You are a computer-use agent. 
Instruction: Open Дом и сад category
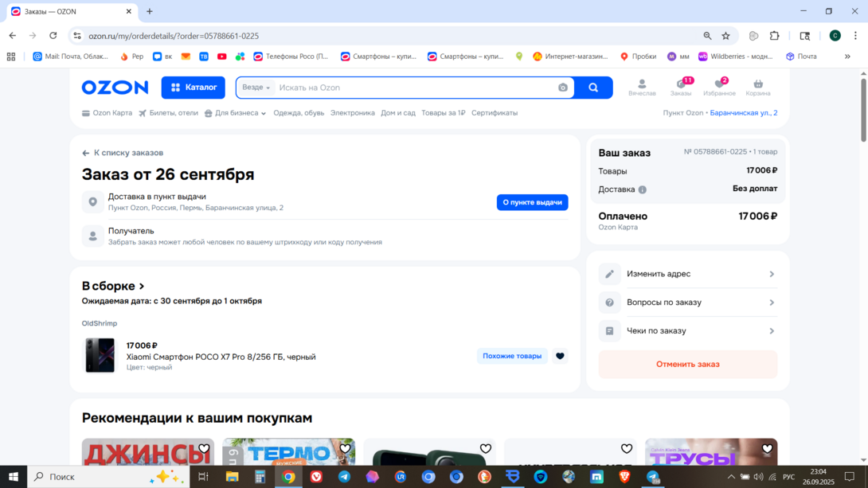pyautogui.click(x=398, y=113)
